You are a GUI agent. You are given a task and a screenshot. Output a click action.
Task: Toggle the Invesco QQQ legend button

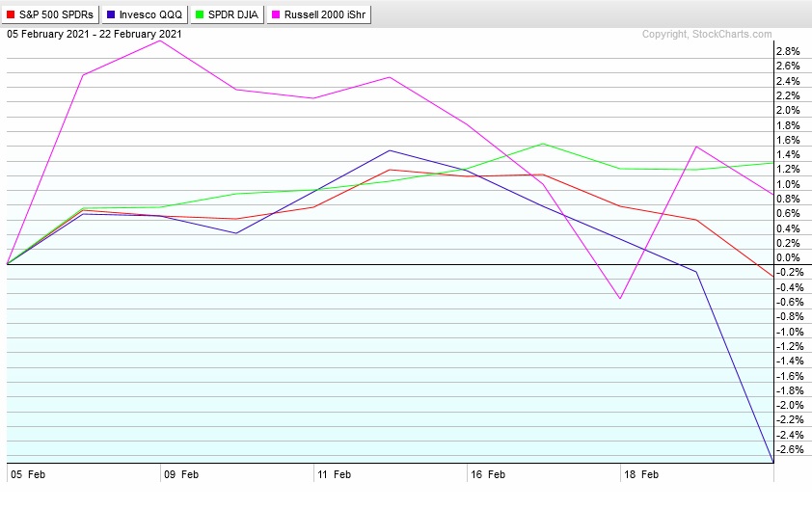point(145,14)
